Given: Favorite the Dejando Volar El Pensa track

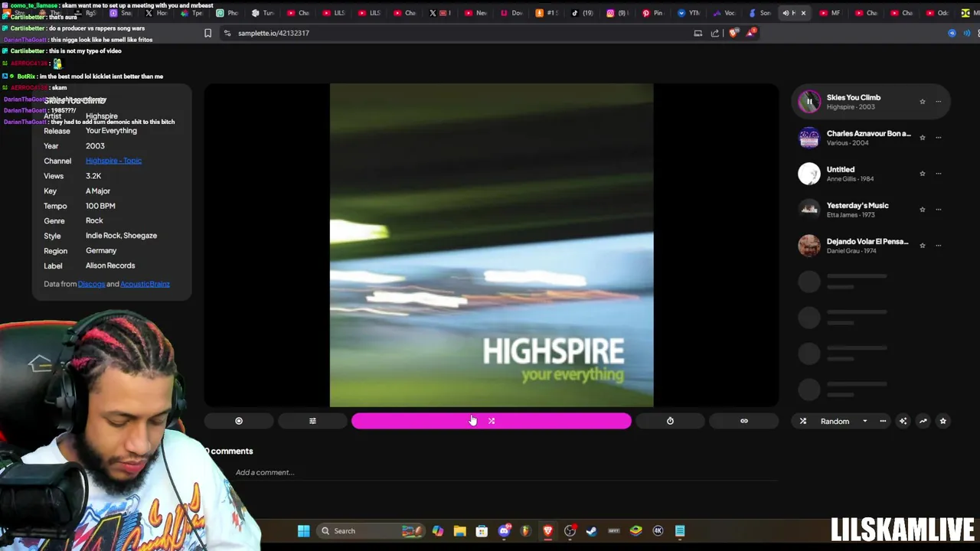Looking at the screenshot, I should pyautogui.click(x=923, y=246).
